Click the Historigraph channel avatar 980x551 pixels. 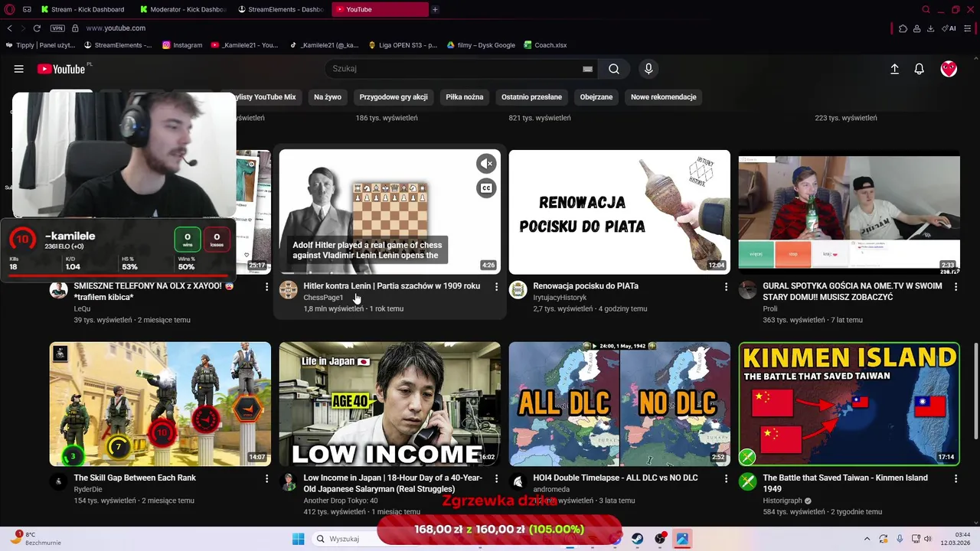click(747, 481)
